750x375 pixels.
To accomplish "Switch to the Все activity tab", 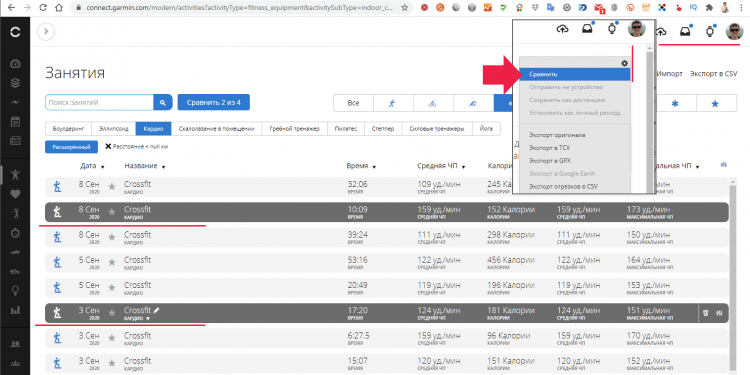I will 353,103.
